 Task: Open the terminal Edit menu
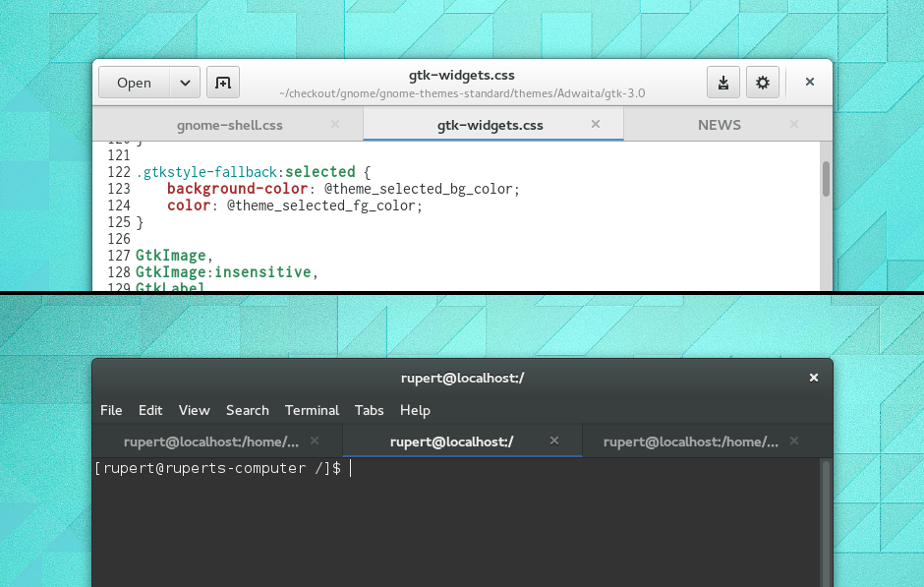pos(150,410)
